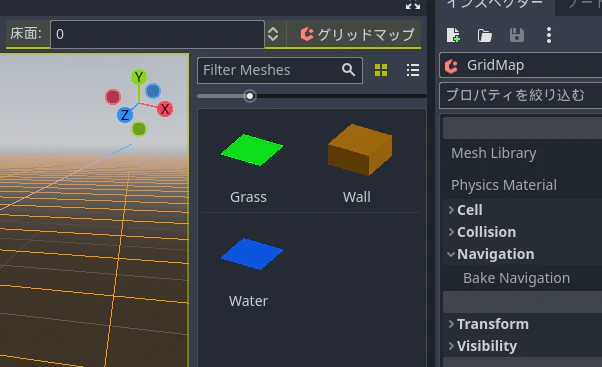602x367 pixels.
Task: Click the 床面 floor label
Action: 26,34
